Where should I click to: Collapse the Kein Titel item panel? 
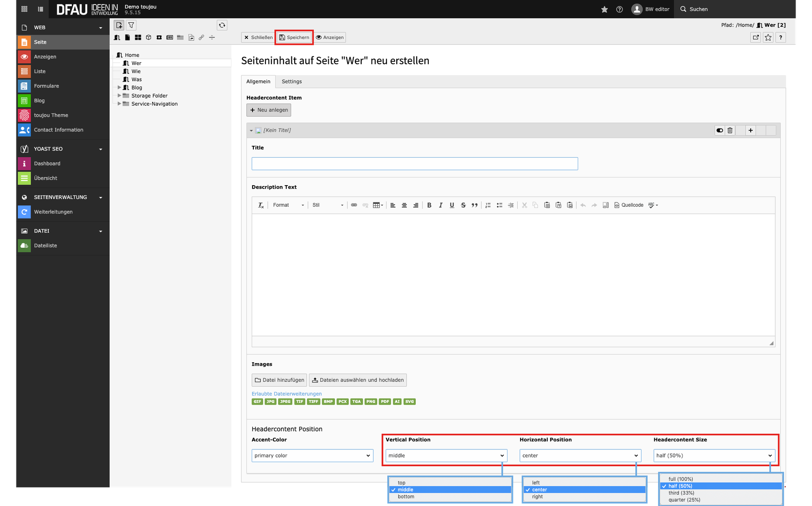pos(251,131)
